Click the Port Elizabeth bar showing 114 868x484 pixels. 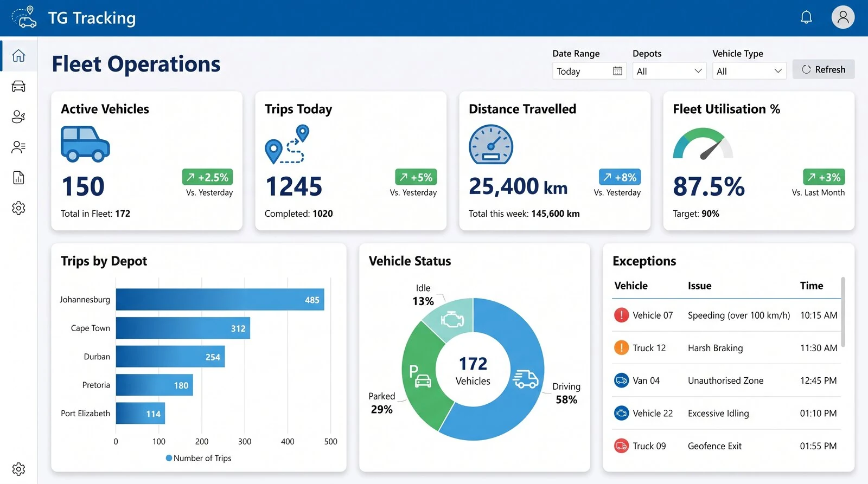[141, 413]
